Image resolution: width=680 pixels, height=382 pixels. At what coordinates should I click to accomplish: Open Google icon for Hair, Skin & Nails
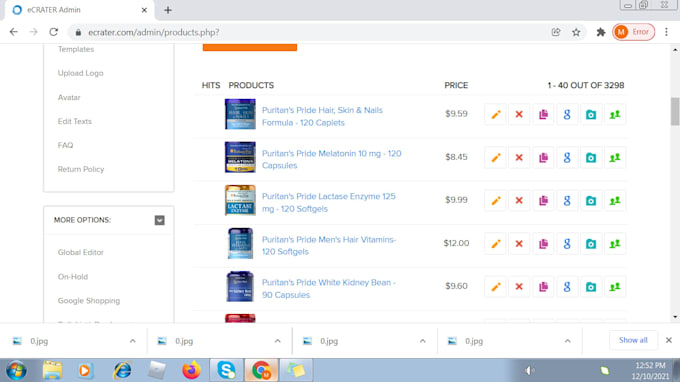tap(567, 114)
